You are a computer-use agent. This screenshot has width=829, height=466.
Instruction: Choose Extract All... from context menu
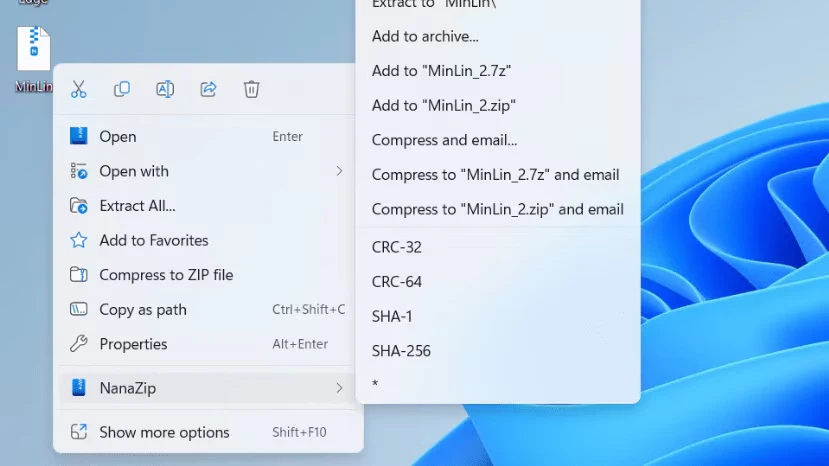[x=137, y=206]
